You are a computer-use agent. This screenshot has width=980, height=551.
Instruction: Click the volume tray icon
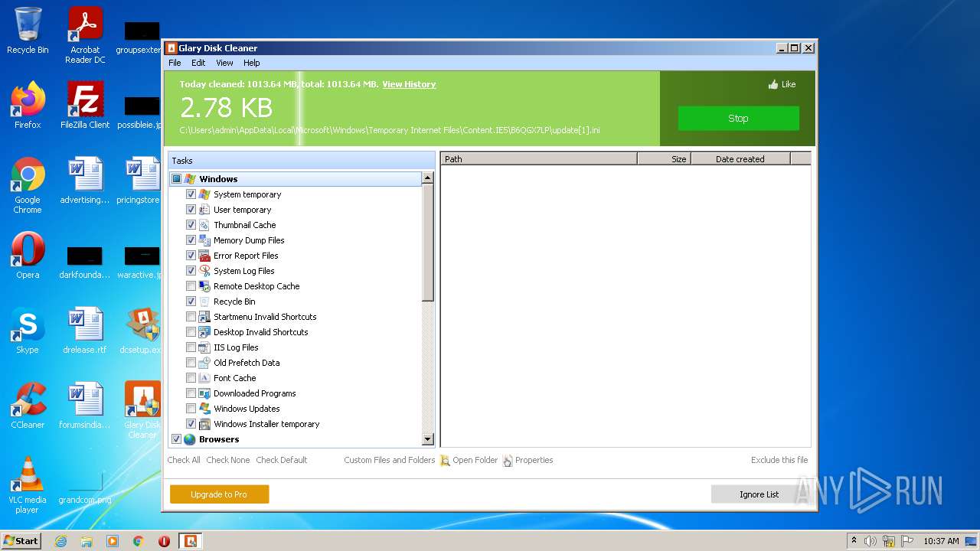pos(871,541)
